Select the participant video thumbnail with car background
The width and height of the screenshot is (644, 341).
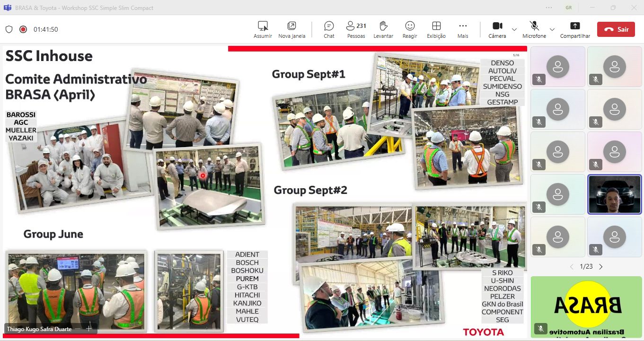click(614, 194)
